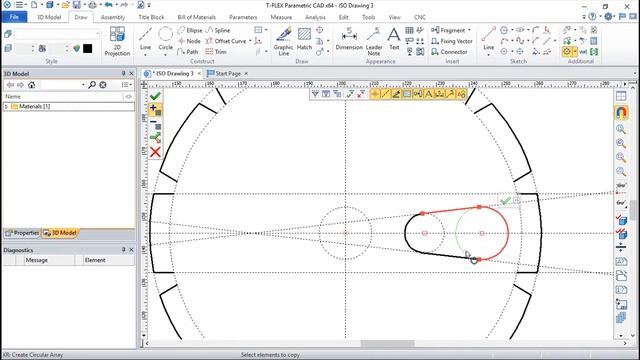Image resolution: width=640 pixels, height=360 pixels.
Task: Switch to 3D Model ribbon tab
Action: pyautogui.click(x=49, y=17)
